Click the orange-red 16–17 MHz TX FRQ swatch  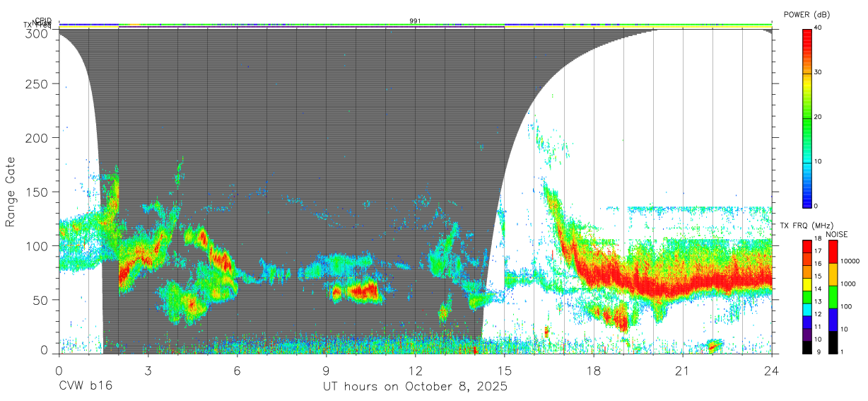807,260
